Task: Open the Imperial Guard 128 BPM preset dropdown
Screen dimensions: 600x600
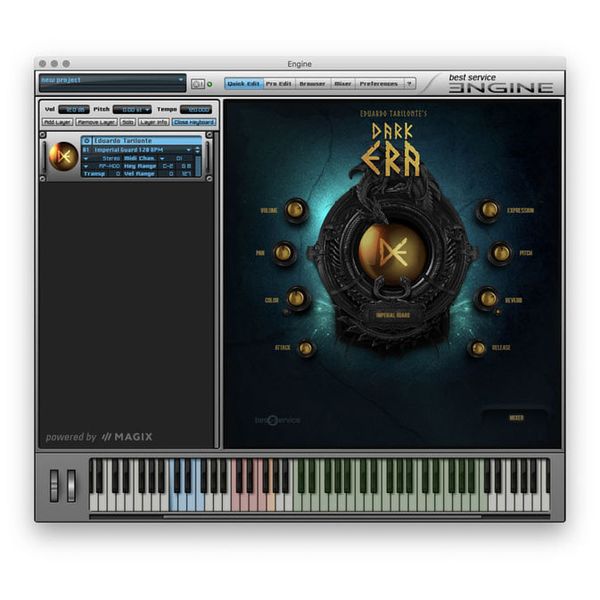Action: 188,150
